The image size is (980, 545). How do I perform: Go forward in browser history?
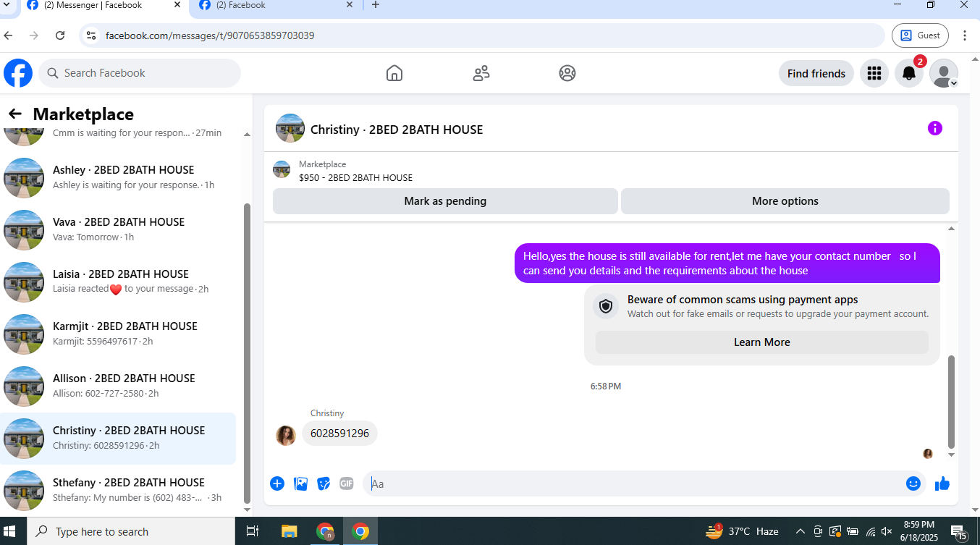coord(34,35)
